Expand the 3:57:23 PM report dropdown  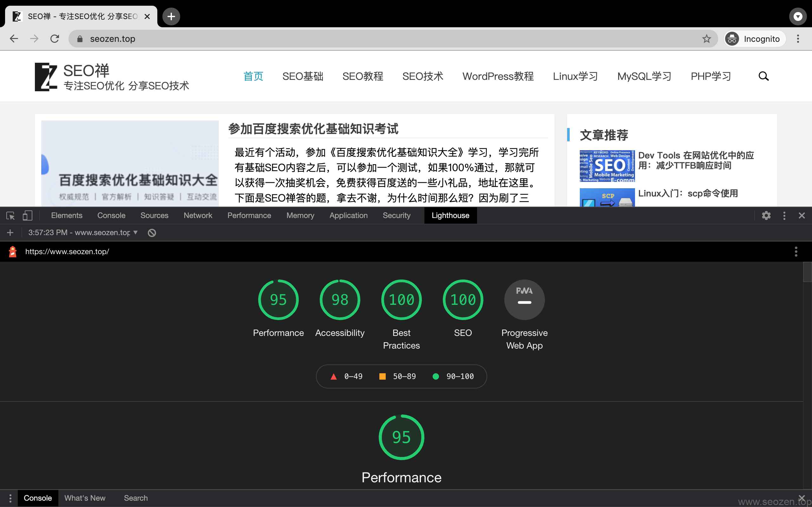coord(135,232)
